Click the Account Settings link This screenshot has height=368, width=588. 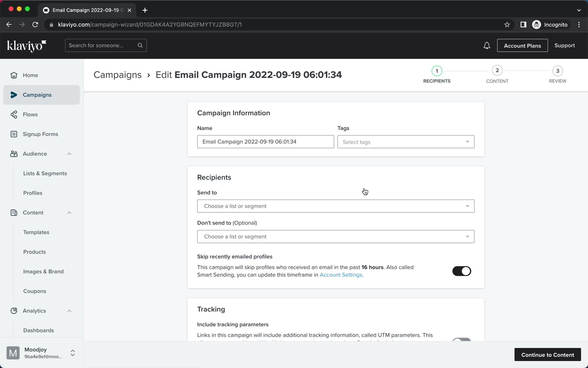pos(341,274)
